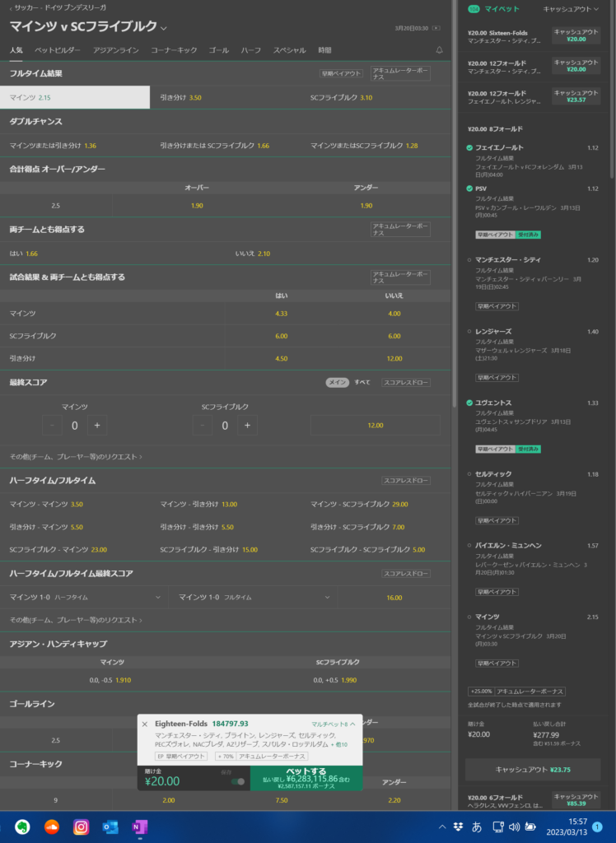This screenshot has width=616, height=843.
Task: Select オーバー 1.90 total goals odds
Action: [197, 205]
